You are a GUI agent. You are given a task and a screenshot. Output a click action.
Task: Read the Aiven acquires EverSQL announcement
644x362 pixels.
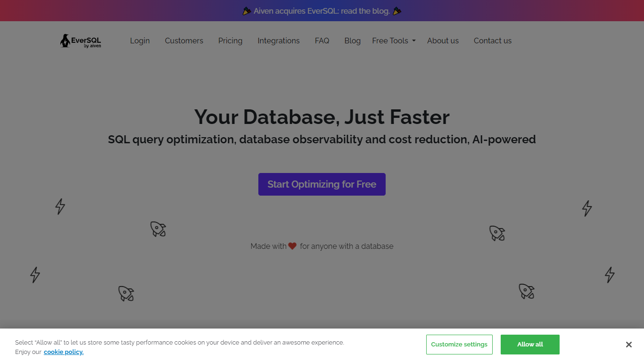click(x=322, y=11)
